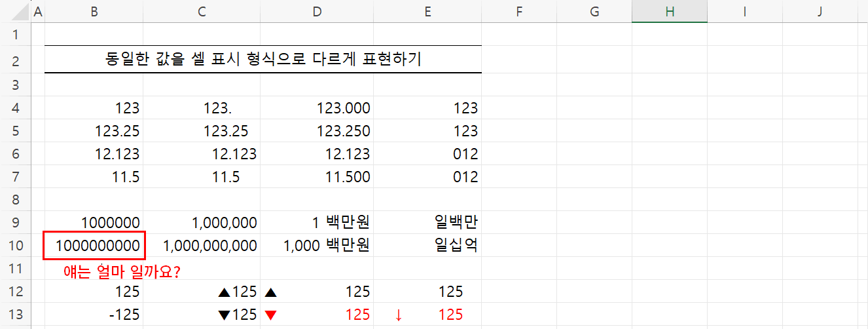This screenshot has height=329, width=868.
Task: Select column header A
Action: 37,11
